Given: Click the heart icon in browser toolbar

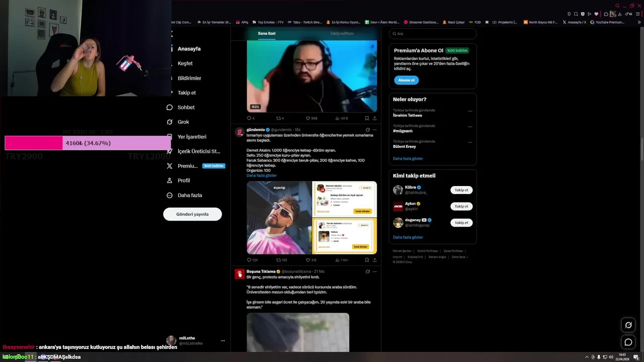Looking at the screenshot, I should [x=596, y=14].
